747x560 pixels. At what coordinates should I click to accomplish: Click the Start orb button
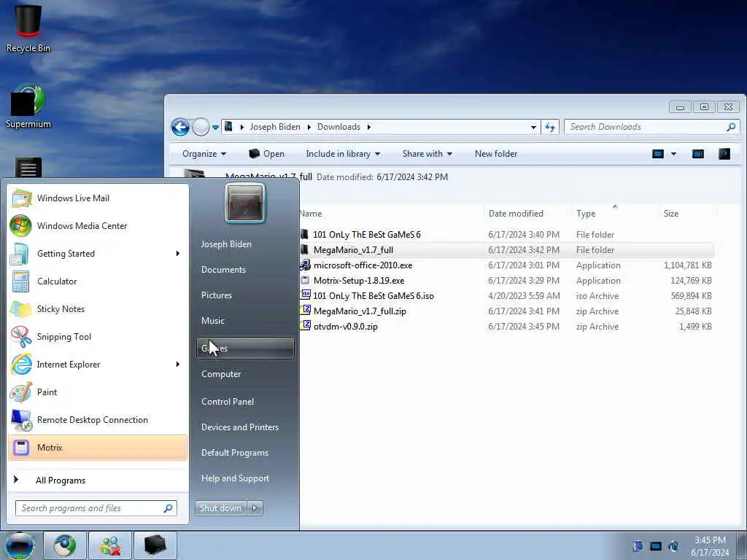coord(20,545)
